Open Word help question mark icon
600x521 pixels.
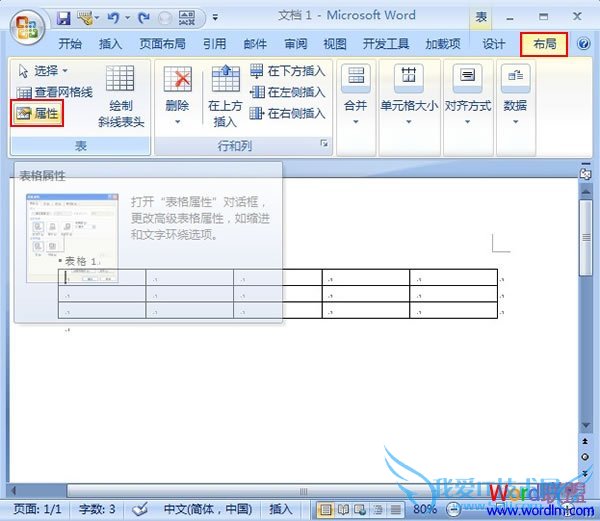(583, 44)
